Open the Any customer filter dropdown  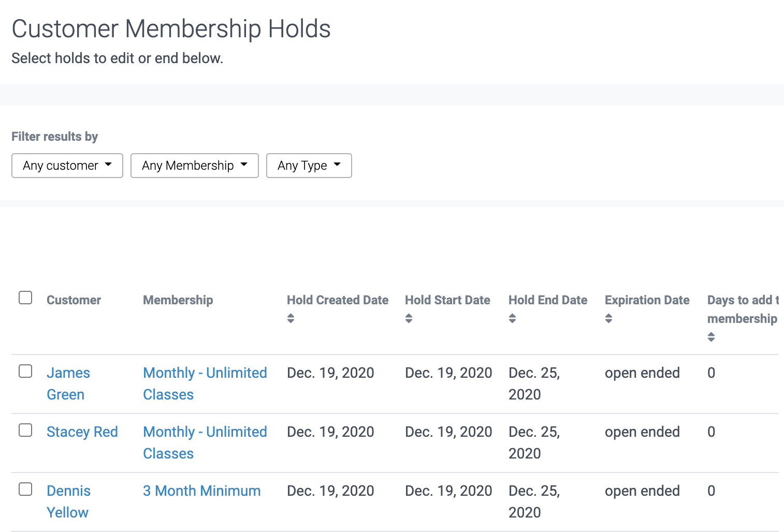point(67,166)
